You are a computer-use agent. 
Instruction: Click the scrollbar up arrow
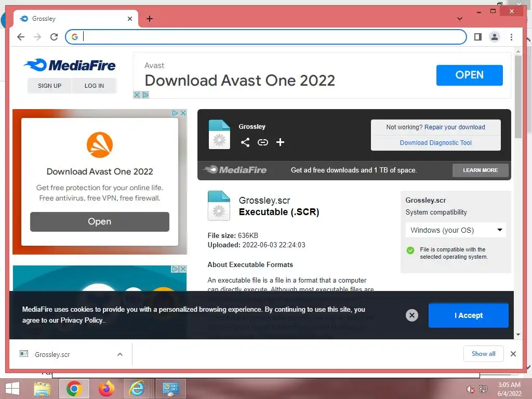pos(518,51)
